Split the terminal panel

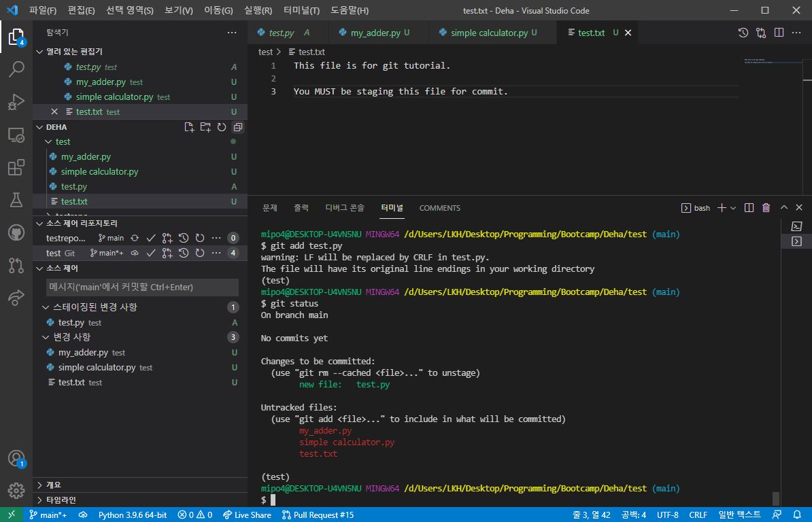(x=749, y=208)
